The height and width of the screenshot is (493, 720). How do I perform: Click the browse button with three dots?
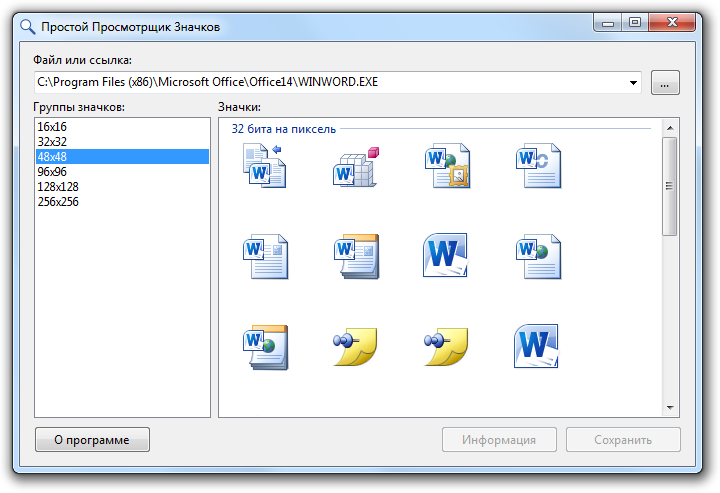click(665, 83)
